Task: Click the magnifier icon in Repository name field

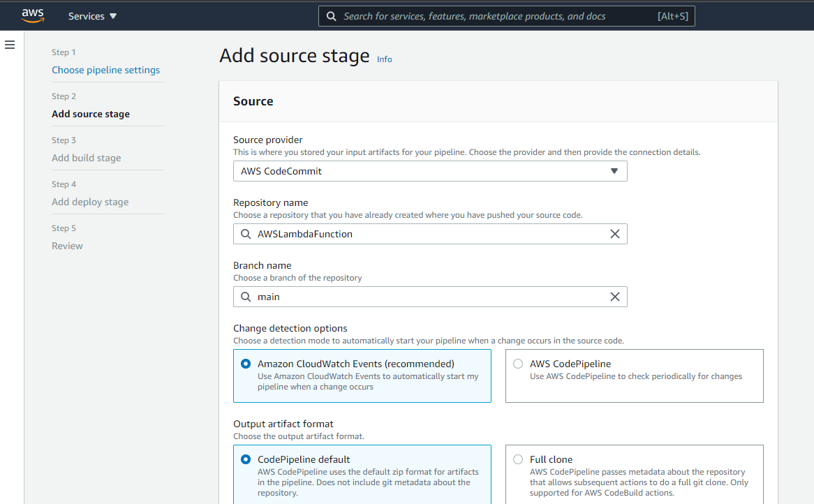Action: (246, 234)
